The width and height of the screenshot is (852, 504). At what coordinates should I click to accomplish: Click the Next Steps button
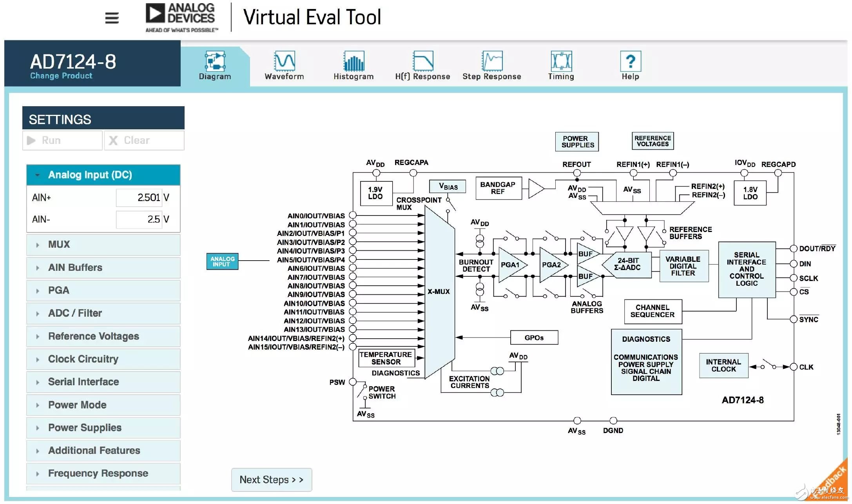pyautogui.click(x=271, y=480)
